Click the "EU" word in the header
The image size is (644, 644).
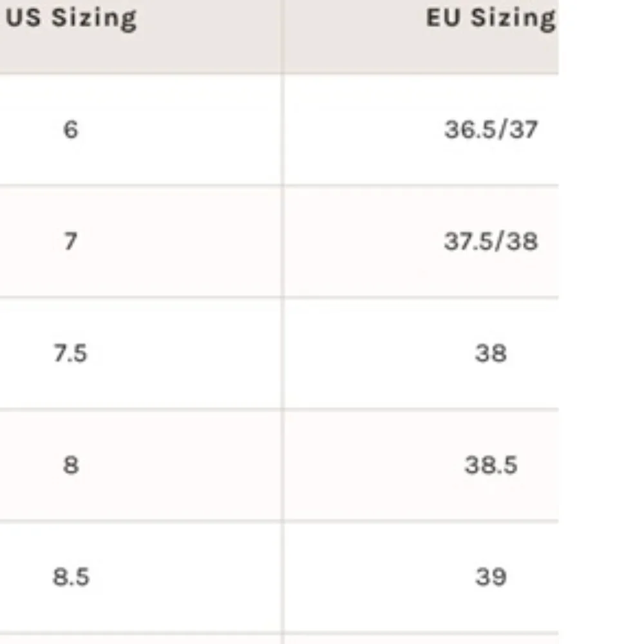click(443, 17)
